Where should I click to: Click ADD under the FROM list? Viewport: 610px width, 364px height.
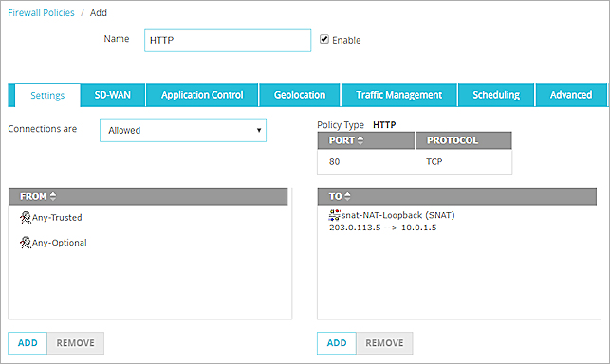[28, 343]
